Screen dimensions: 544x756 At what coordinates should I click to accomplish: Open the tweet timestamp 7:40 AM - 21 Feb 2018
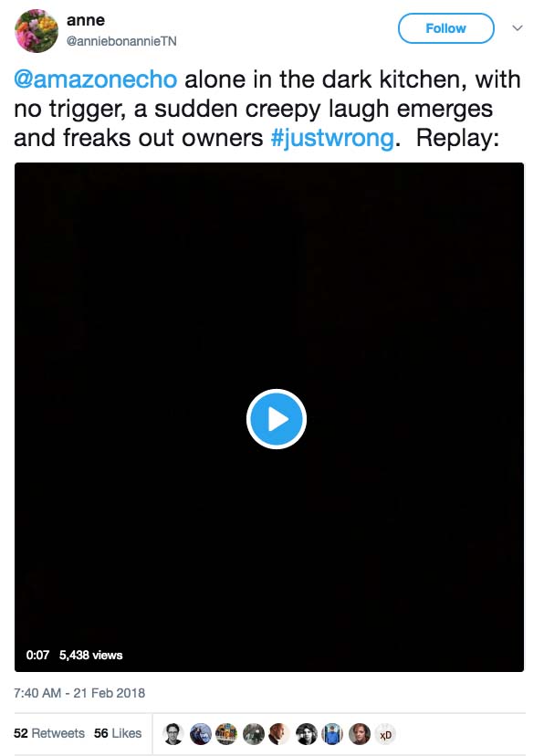coord(79,693)
